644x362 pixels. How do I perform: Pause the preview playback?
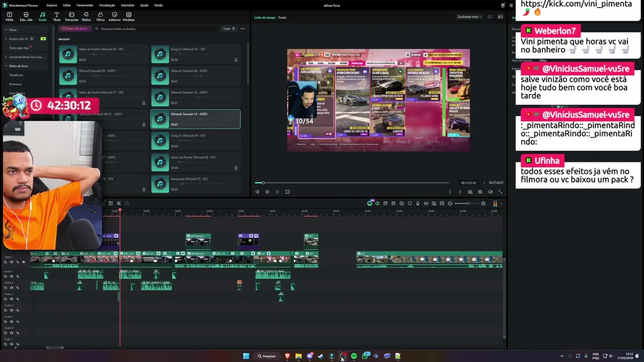(277, 192)
